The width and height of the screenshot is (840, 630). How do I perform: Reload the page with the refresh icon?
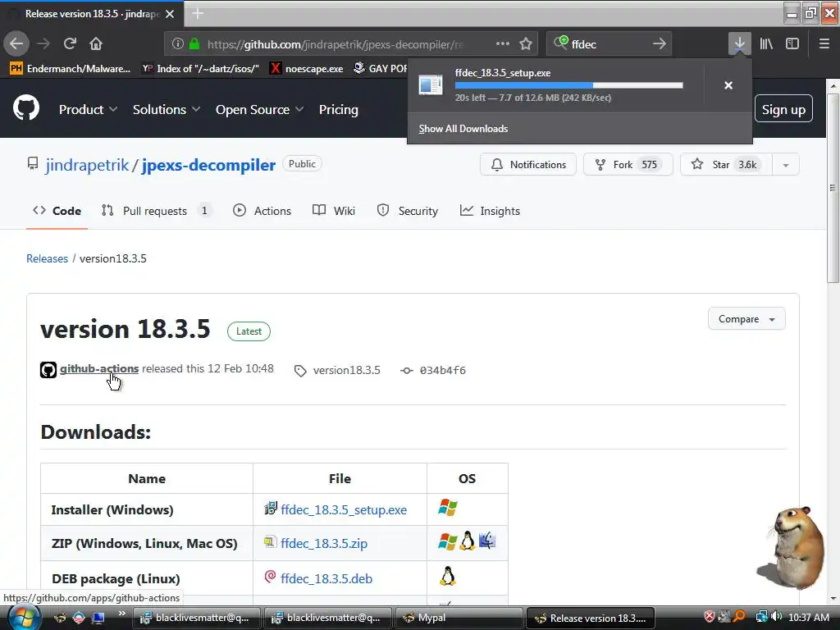[x=71, y=44]
